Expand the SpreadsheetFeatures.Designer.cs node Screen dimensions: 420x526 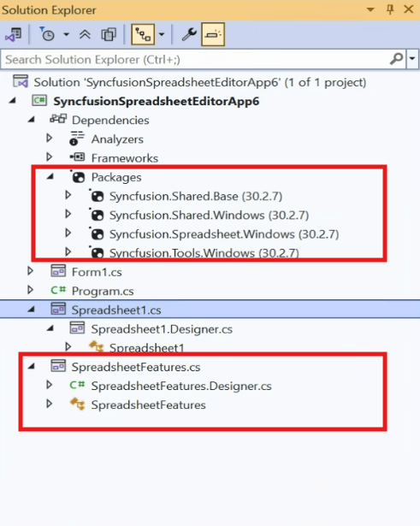(50, 385)
